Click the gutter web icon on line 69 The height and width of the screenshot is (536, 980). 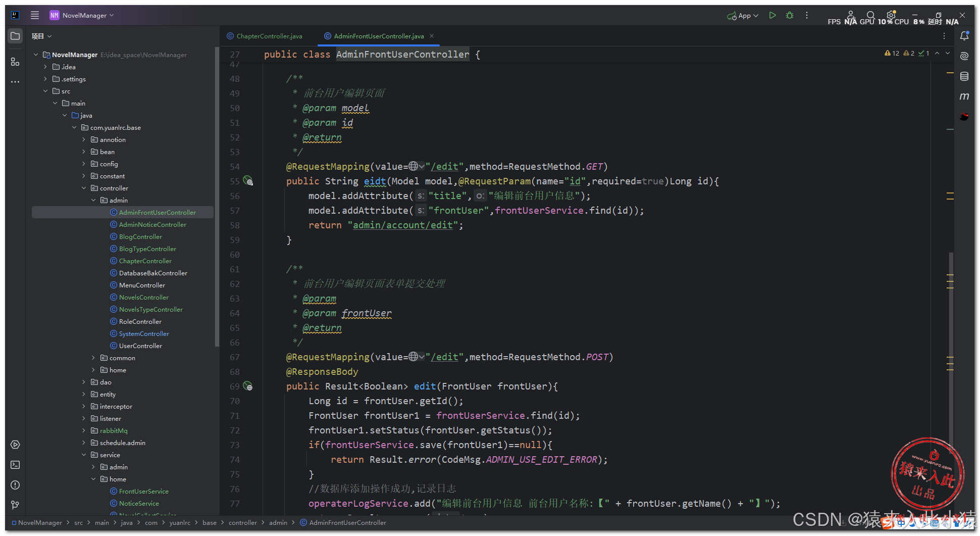[248, 386]
